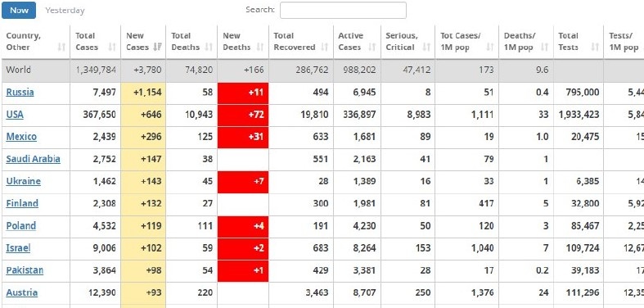Image resolution: width=644 pixels, height=308 pixels.
Task: Sort Country, Other column arrows
Action: (x=61, y=48)
